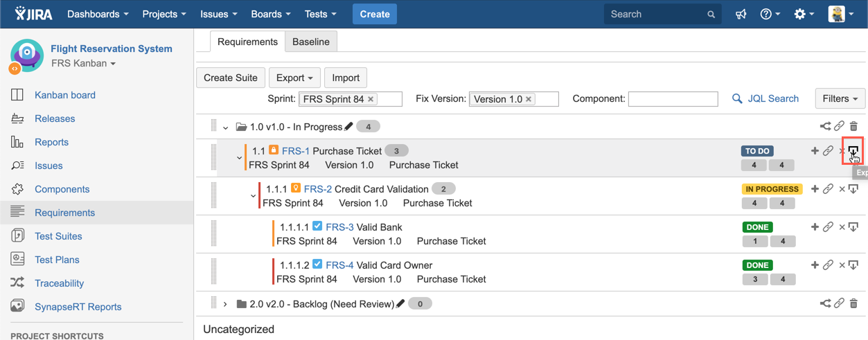Remove the Version 1.0 fix version tag
The image size is (868, 340).
pyautogui.click(x=529, y=99)
